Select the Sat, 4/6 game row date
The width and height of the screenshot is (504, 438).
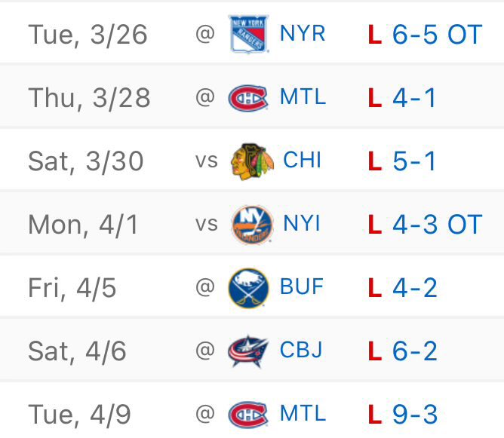tap(77, 351)
